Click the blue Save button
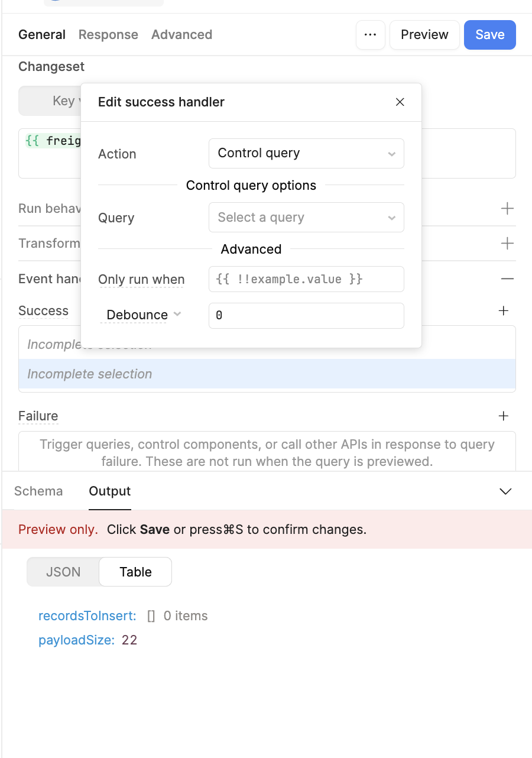Screen dimensions: 532x758 490,35
